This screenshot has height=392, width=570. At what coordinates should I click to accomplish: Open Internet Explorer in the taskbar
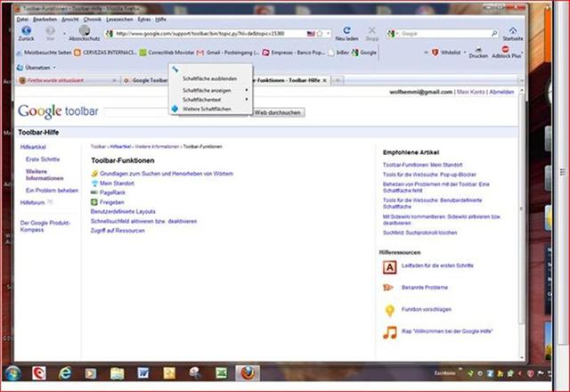pos(65,373)
